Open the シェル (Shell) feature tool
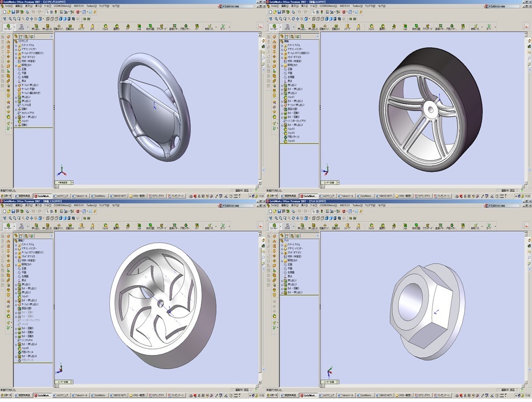This screenshot has width=532, height=402. point(139,24)
